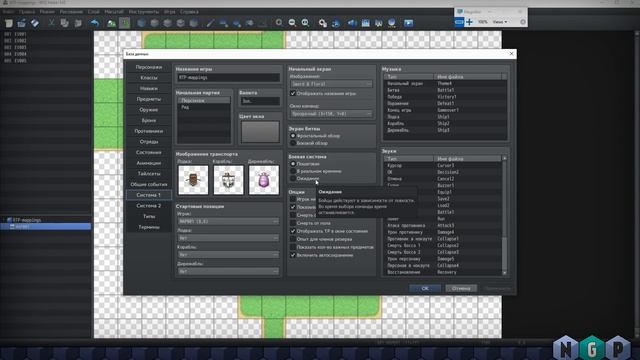Open the 'Классы' database tab

[x=149, y=78]
